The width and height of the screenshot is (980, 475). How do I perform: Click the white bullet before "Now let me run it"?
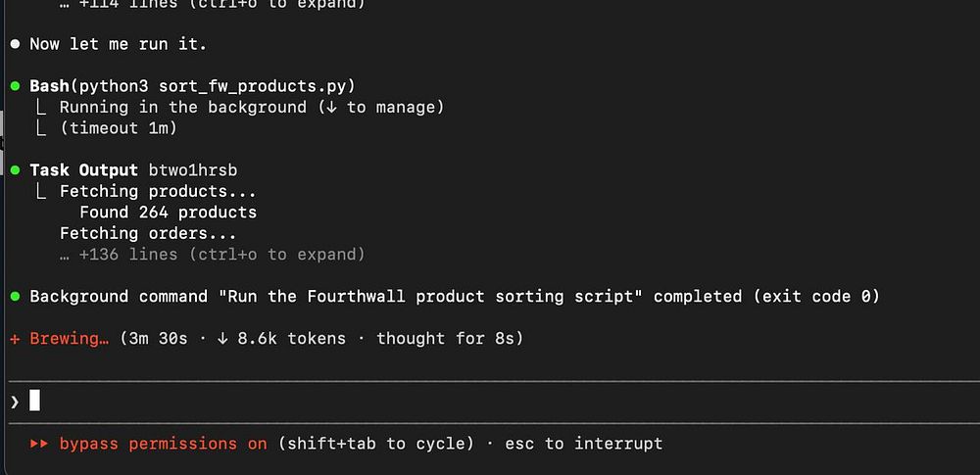[x=15, y=44]
